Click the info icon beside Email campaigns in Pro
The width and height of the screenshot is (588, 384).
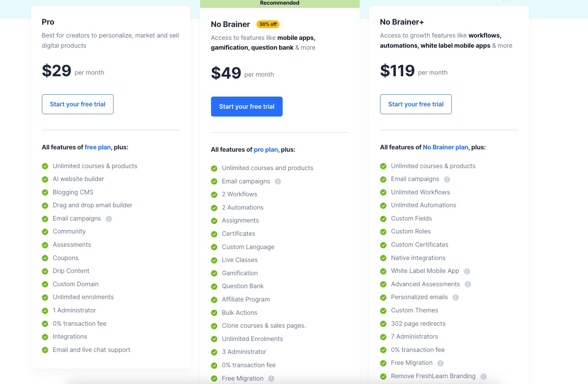[108, 219]
